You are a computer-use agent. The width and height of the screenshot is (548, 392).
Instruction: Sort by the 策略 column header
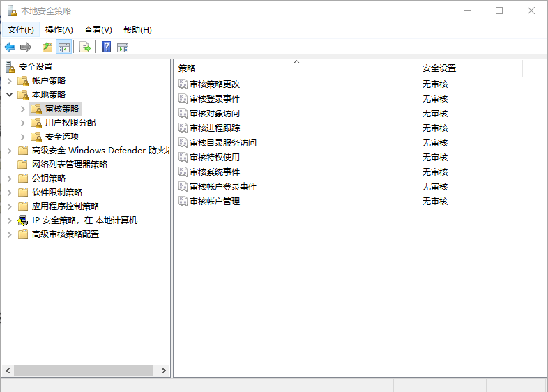(296, 68)
